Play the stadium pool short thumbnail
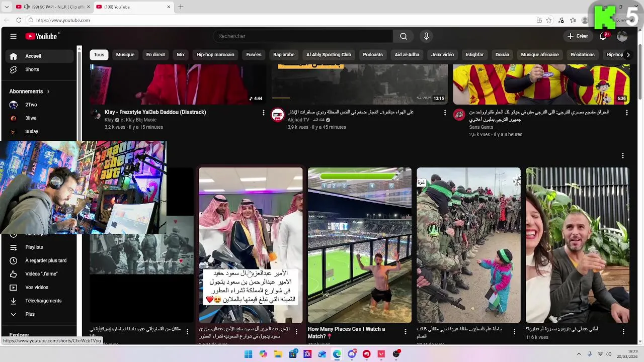Viewport: 644px width, 362px height. tap(359, 245)
